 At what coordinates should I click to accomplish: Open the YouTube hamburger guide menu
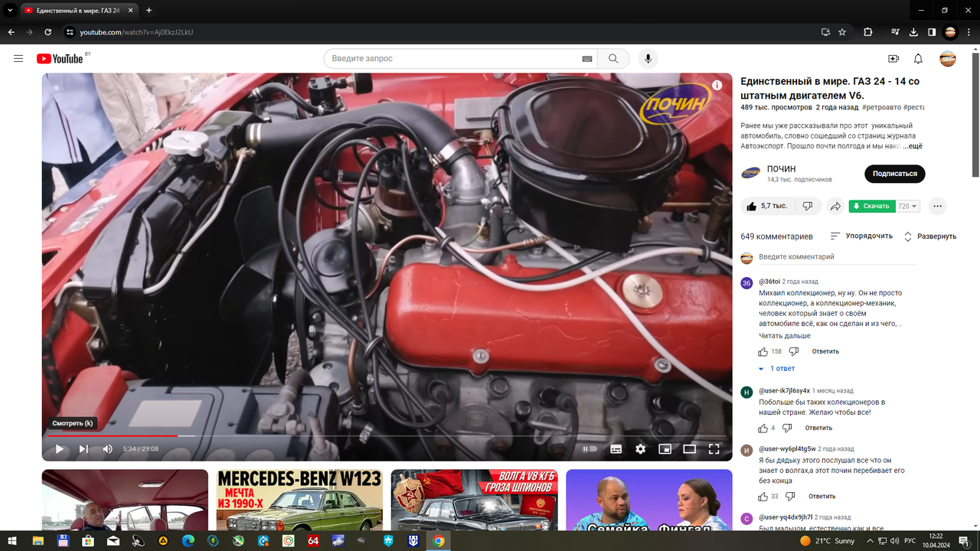click(18, 59)
